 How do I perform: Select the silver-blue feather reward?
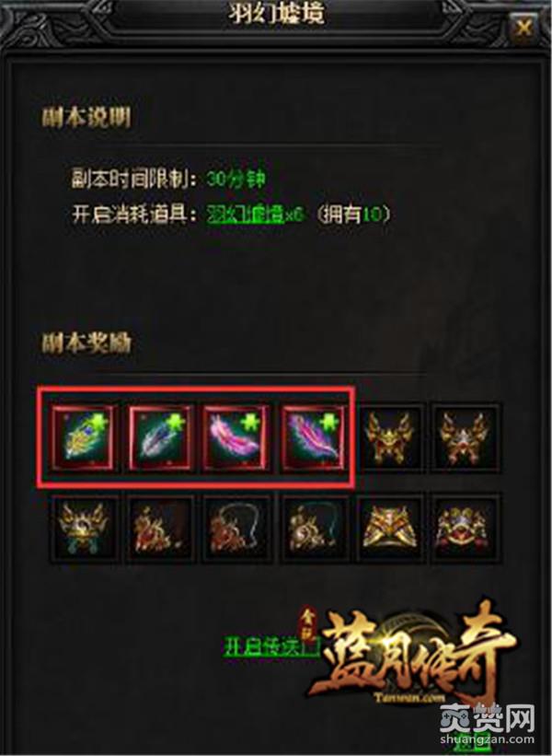pyautogui.click(x=159, y=437)
